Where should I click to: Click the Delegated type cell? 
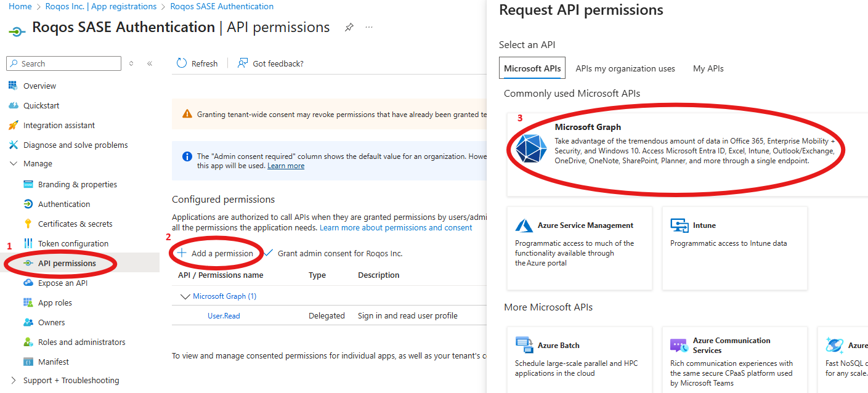[x=327, y=315]
